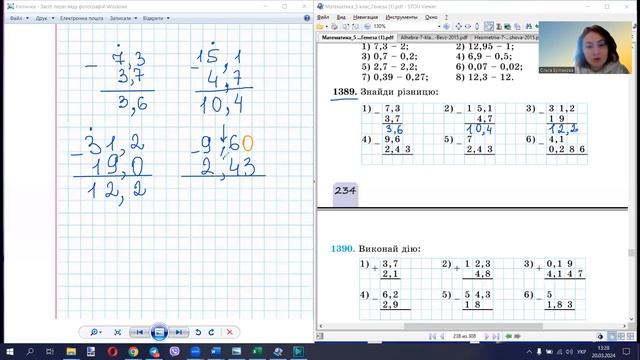Click the 130% zoom level field
The width and height of the screenshot is (640, 360).
pyautogui.click(x=404, y=27)
